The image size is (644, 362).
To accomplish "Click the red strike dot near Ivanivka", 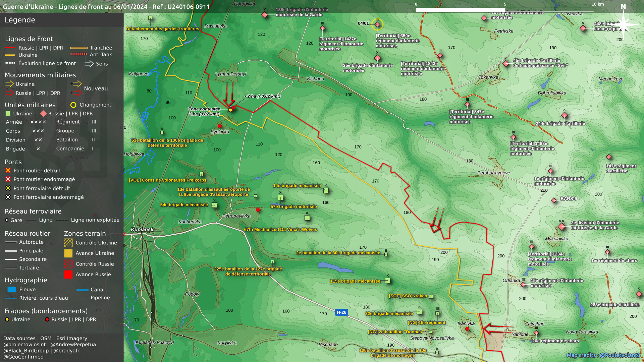I will click(x=467, y=329).
